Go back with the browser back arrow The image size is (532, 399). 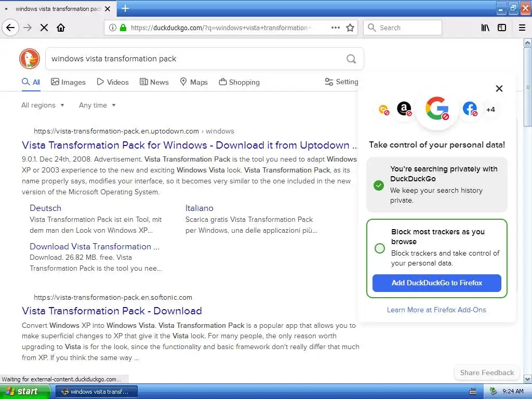[x=10, y=28]
